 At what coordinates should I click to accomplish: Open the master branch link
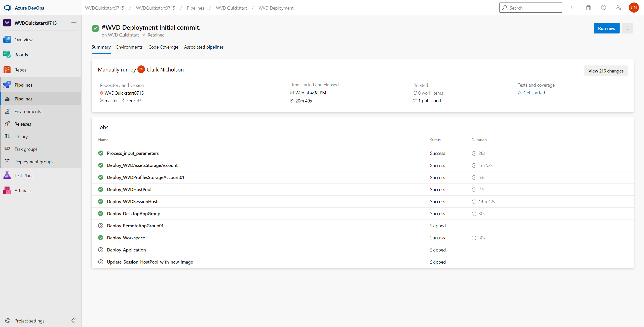[x=111, y=100]
